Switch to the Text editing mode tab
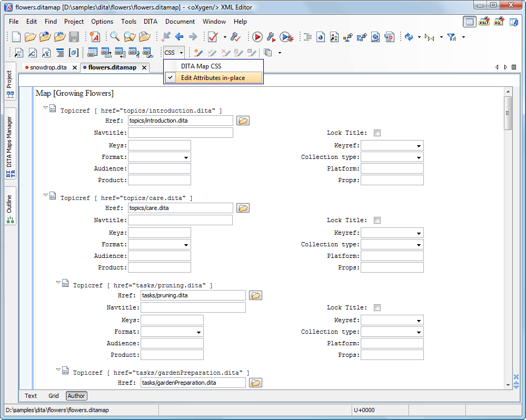Screen dimensions: 526x420 tap(31, 396)
